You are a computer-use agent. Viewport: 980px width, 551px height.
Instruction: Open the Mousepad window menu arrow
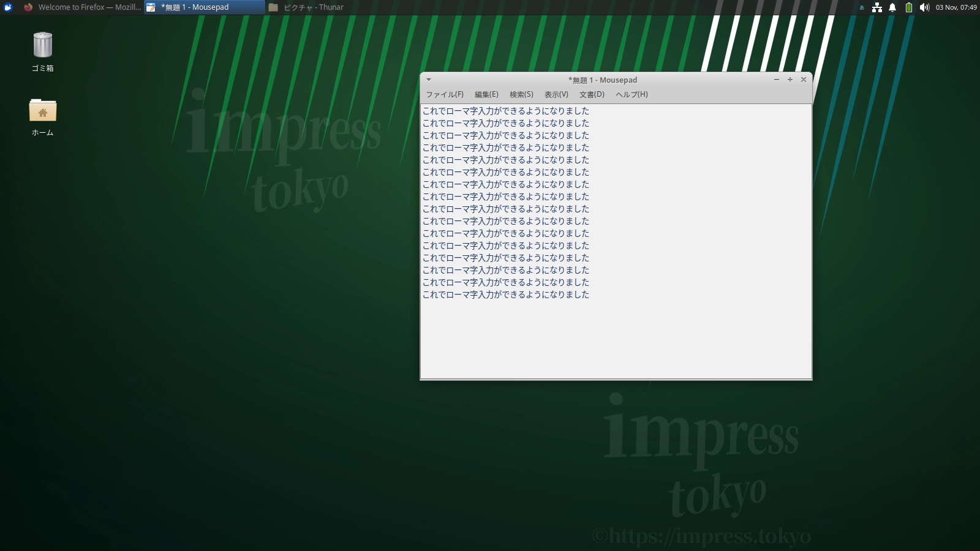click(429, 80)
